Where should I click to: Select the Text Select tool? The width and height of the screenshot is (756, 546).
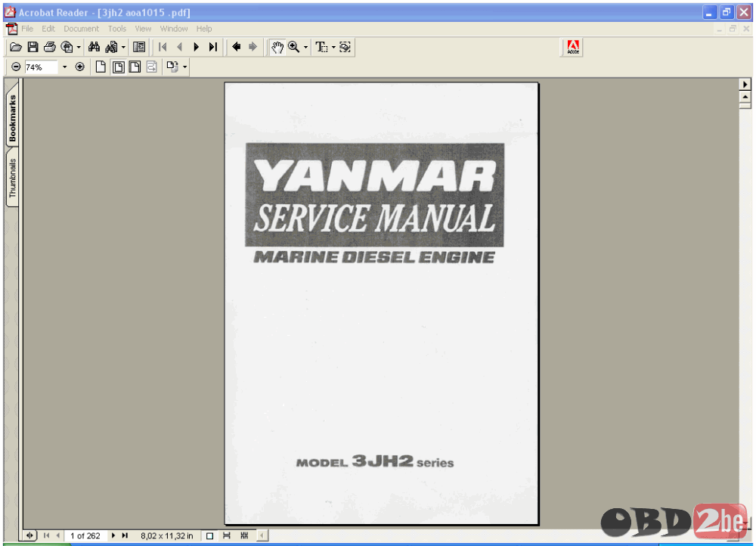pos(321,47)
